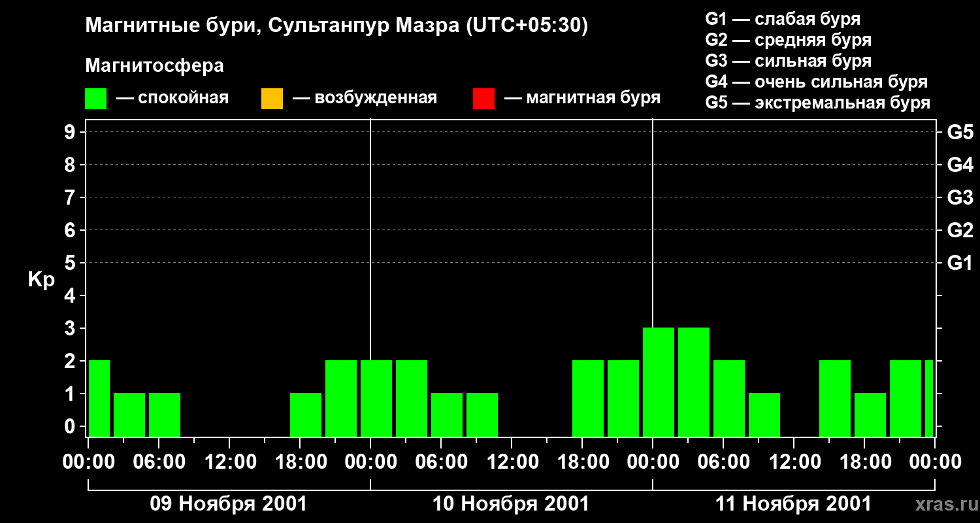
Task: Click the Kp 1 bar over 18:00 on 09 Ноября
Action: click(x=306, y=415)
